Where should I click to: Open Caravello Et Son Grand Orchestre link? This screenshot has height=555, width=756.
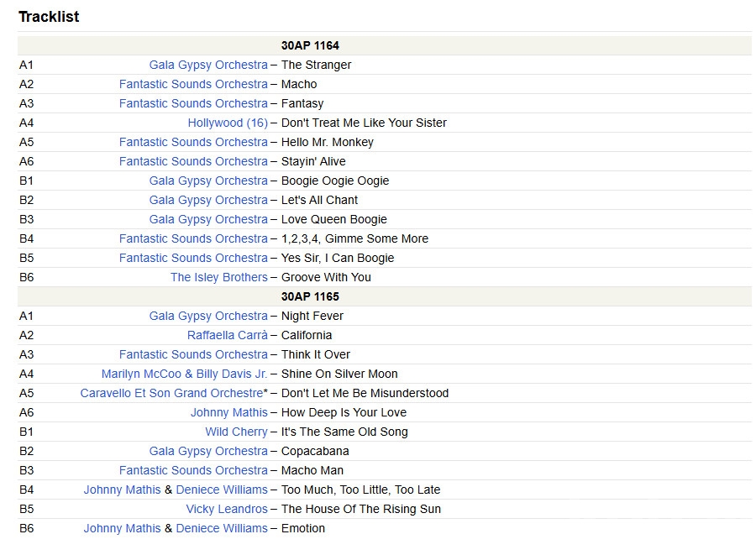point(171,393)
